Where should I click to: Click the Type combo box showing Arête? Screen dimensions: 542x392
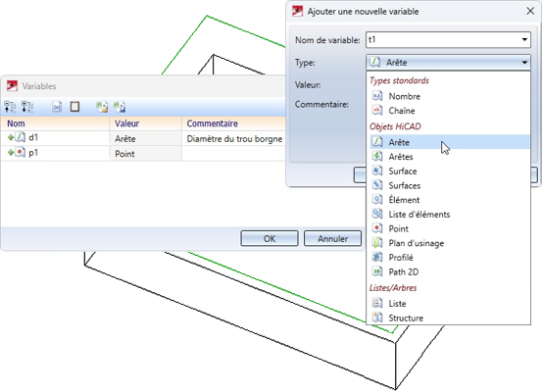(448, 63)
